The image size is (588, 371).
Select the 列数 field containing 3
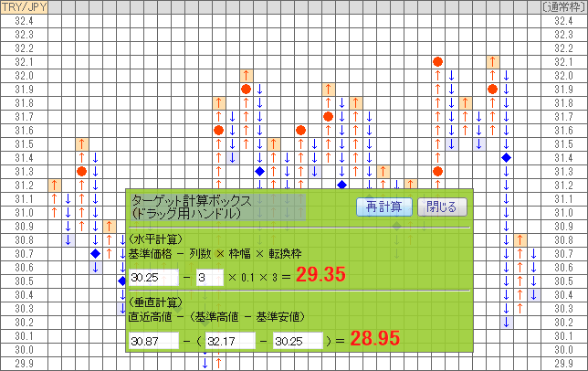tap(210, 278)
